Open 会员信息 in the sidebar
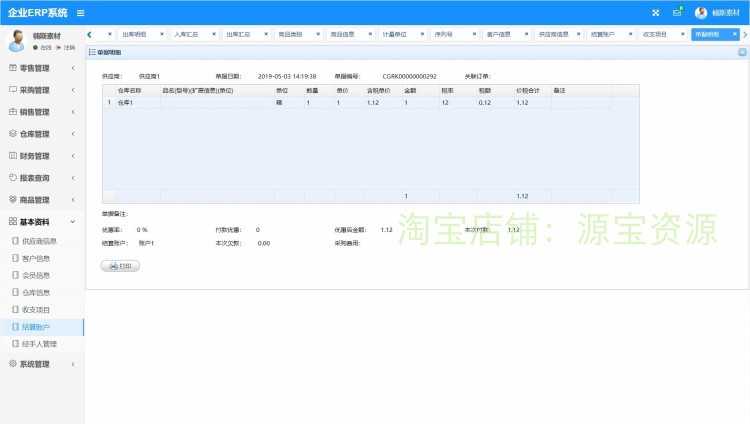 36,276
